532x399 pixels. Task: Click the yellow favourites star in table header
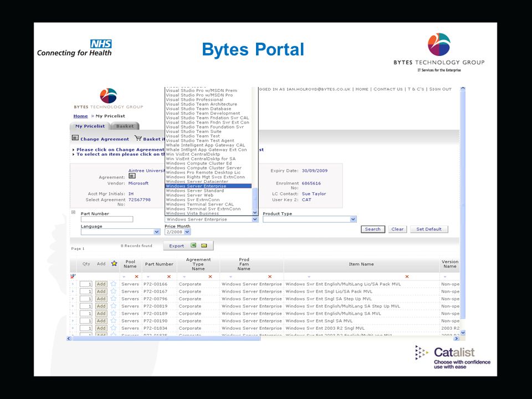pos(114,263)
